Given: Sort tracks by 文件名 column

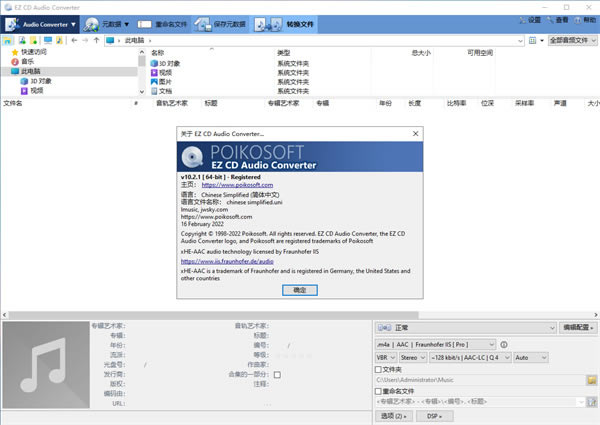Looking at the screenshot, I should pos(13,103).
